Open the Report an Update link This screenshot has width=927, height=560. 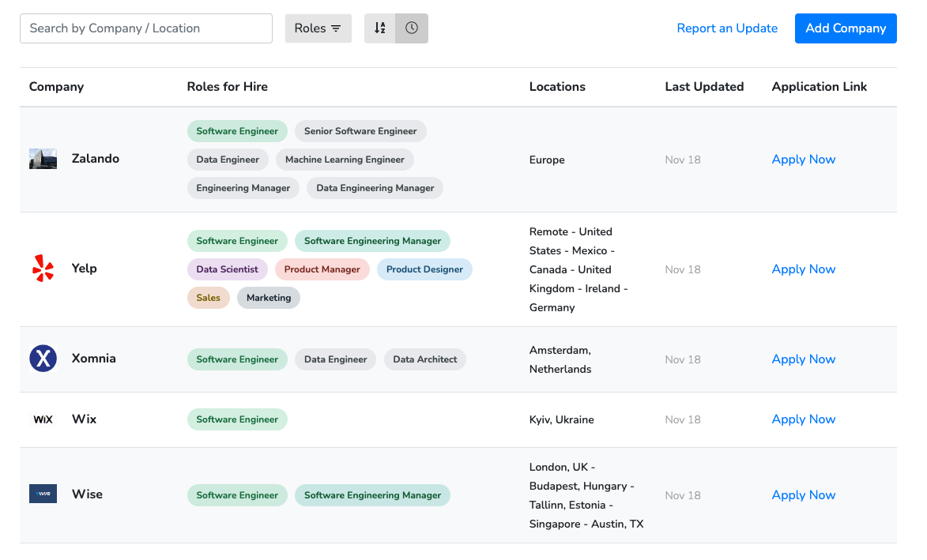[726, 28]
